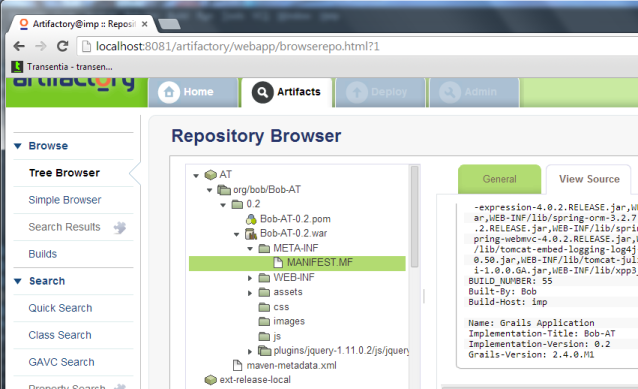Click the browser back arrow

(x=19, y=46)
